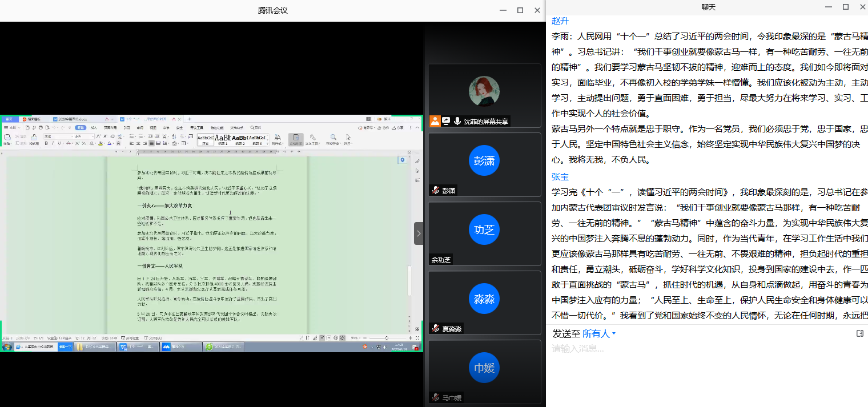Select 余功芝's participant video tile

point(484,233)
